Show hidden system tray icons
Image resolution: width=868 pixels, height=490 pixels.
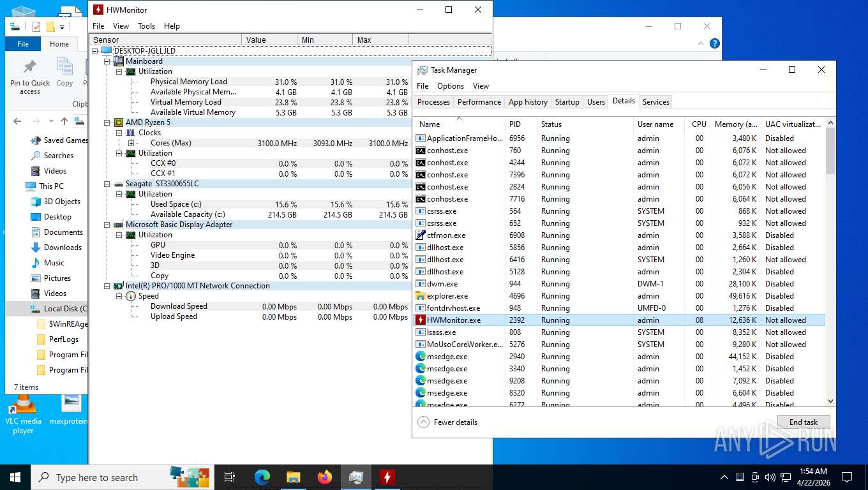724,477
